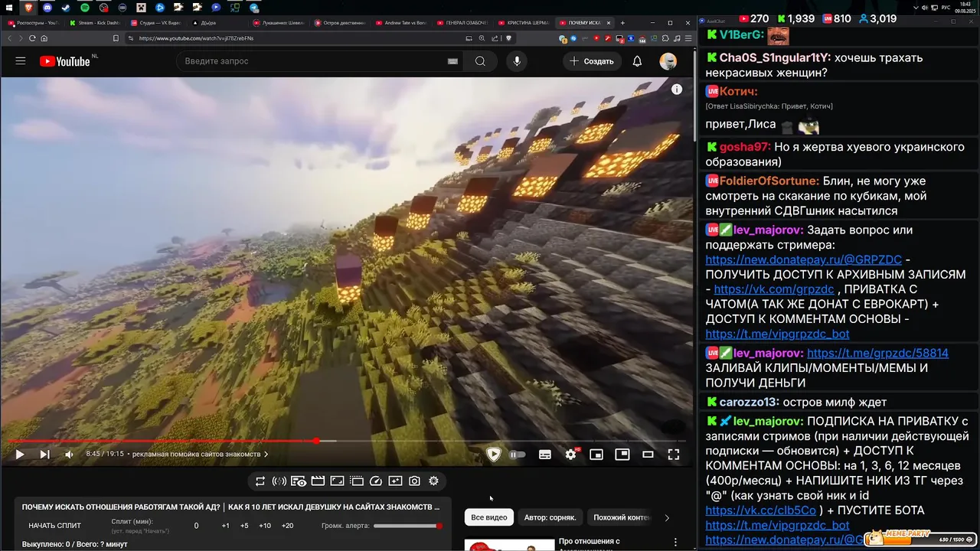Go to browser home page
The image size is (980, 551).
[44, 38]
